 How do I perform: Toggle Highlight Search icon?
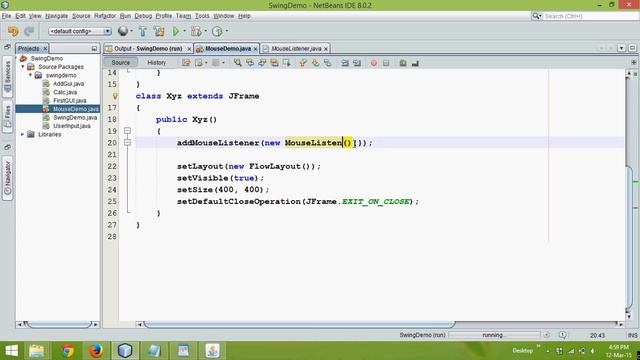click(x=274, y=63)
